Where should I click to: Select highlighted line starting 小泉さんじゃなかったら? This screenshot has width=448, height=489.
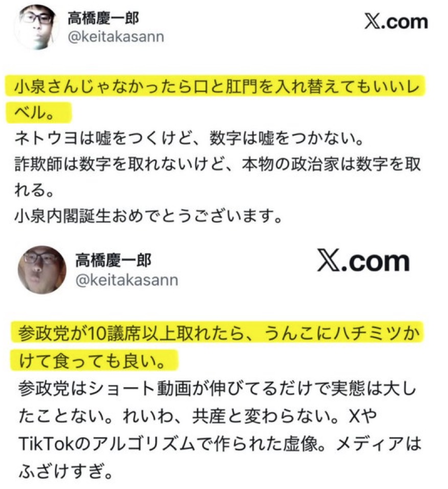point(216,86)
